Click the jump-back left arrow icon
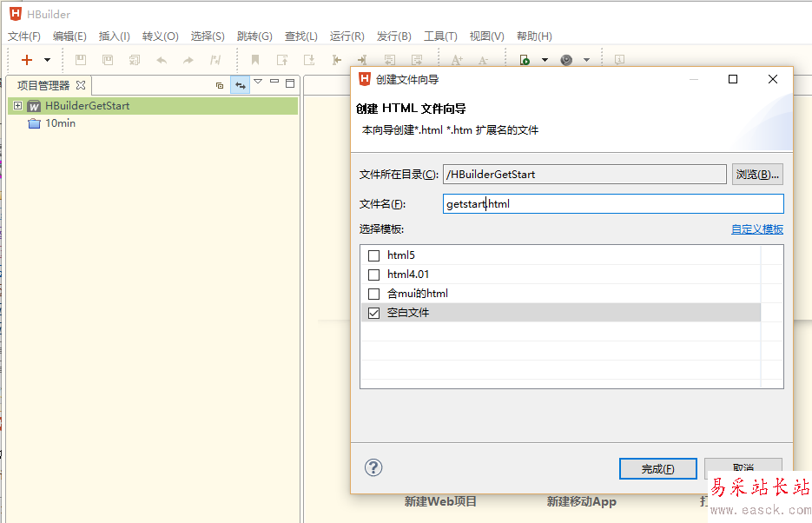This screenshot has height=523, width=812. tap(337, 60)
